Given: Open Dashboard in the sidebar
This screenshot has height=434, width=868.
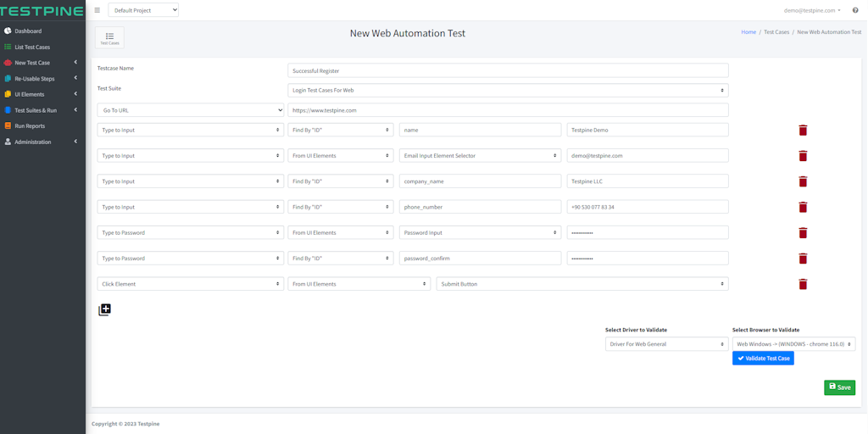Looking at the screenshot, I should click(28, 31).
